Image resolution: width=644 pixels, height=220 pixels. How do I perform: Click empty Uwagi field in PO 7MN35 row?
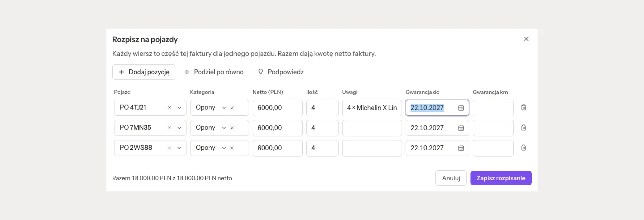coord(372,128)
